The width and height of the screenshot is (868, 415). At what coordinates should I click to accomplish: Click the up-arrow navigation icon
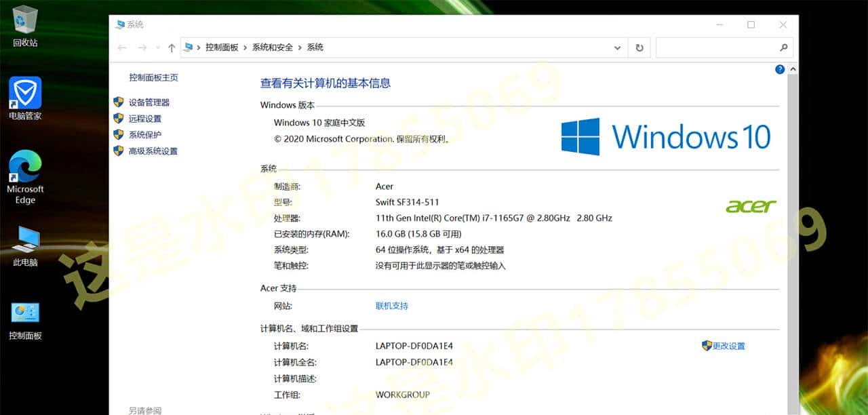[x=172, y=47]
